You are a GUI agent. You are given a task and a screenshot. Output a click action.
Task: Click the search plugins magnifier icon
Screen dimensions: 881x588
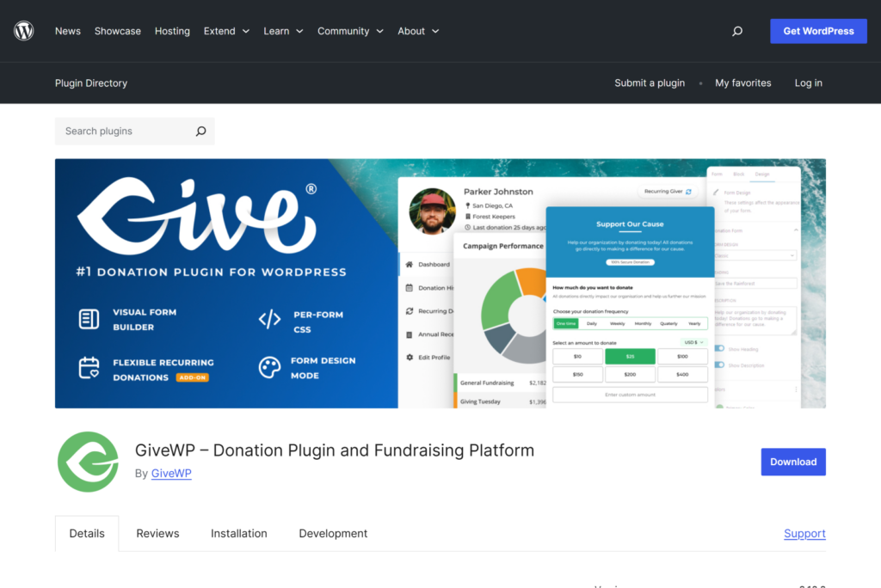(x=200, y=131)
